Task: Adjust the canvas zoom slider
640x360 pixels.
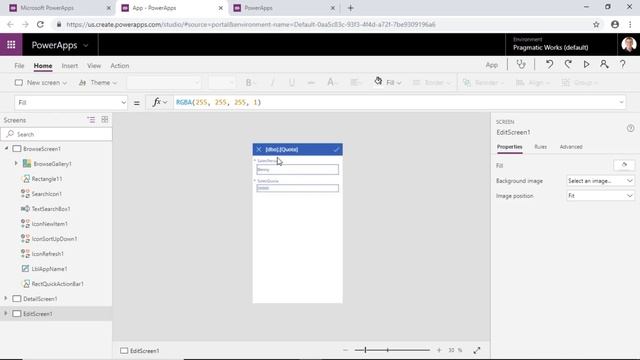Action: pos(392,350)
